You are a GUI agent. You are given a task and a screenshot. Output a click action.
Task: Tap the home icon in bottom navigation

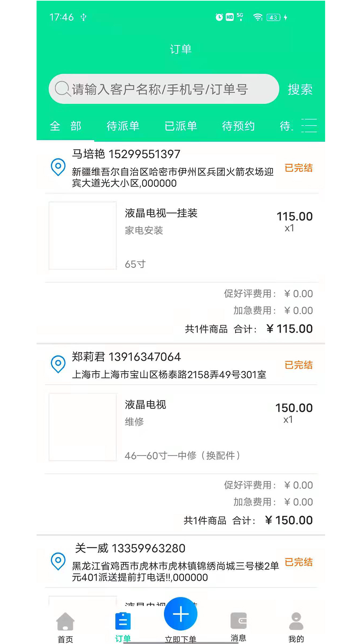pos(65,622)
